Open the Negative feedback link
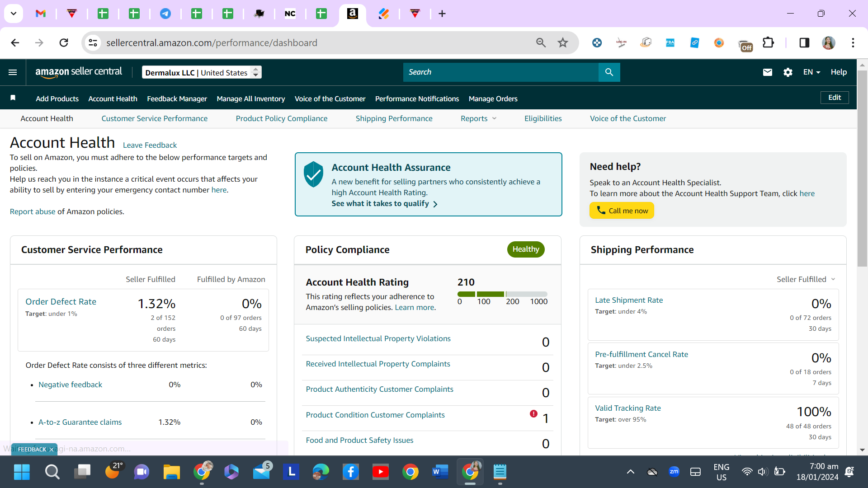868x488 pixels. pyautogui.click(x=70, y=385)
